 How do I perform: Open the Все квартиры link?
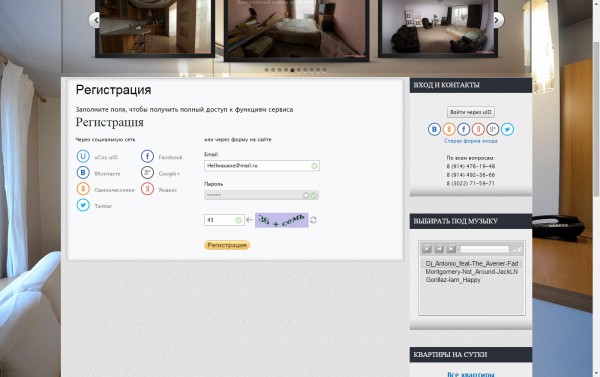pyautogui.click(x=471, y=374)
